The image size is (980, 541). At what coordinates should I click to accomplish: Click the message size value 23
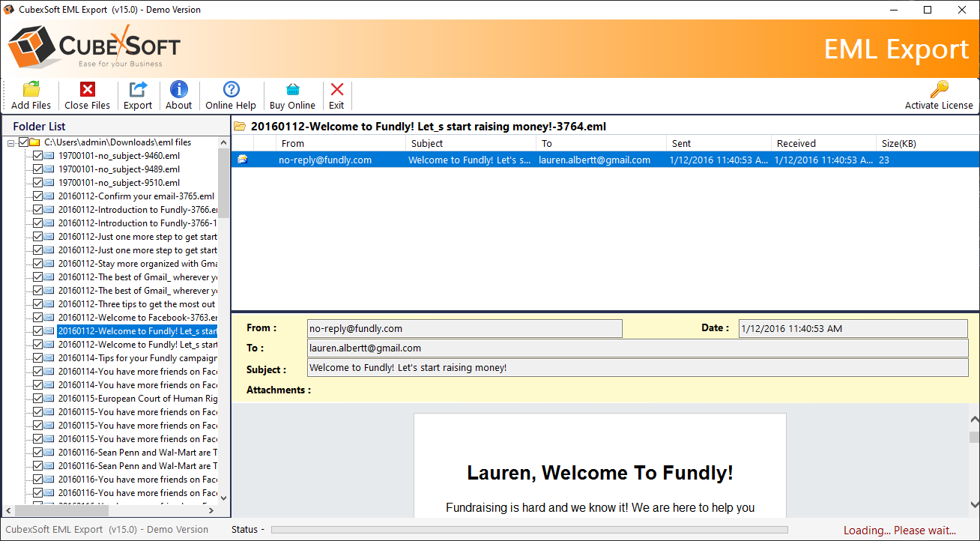pos(884,160)
